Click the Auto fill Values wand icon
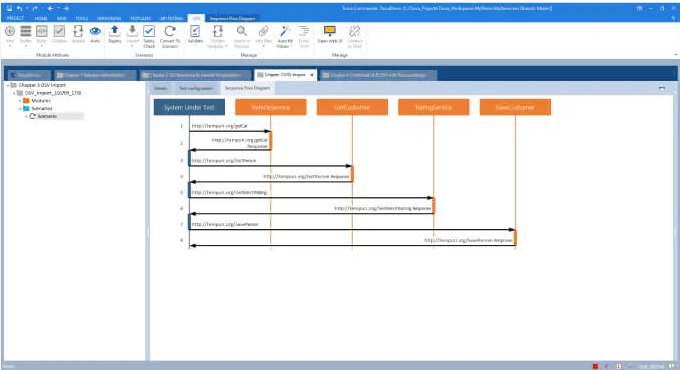This screenshot has width=680, height=370. coord(284,31)
